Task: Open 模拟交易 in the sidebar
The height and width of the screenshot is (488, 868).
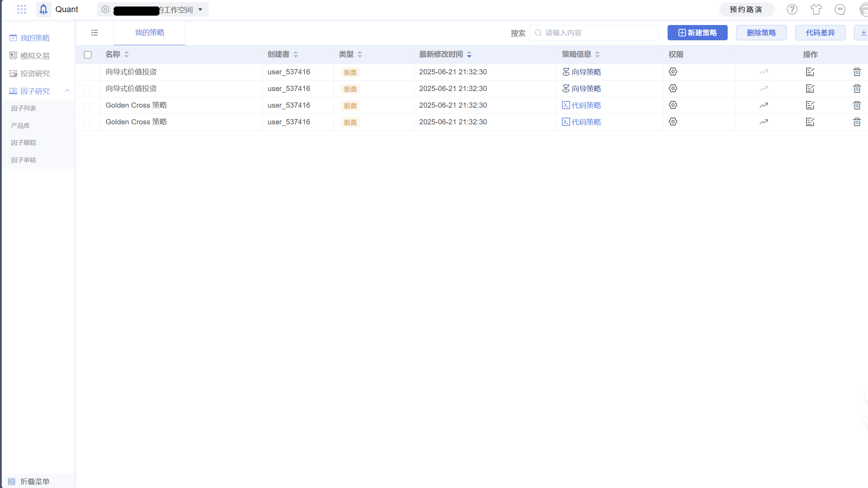Action: pos(35,56)
